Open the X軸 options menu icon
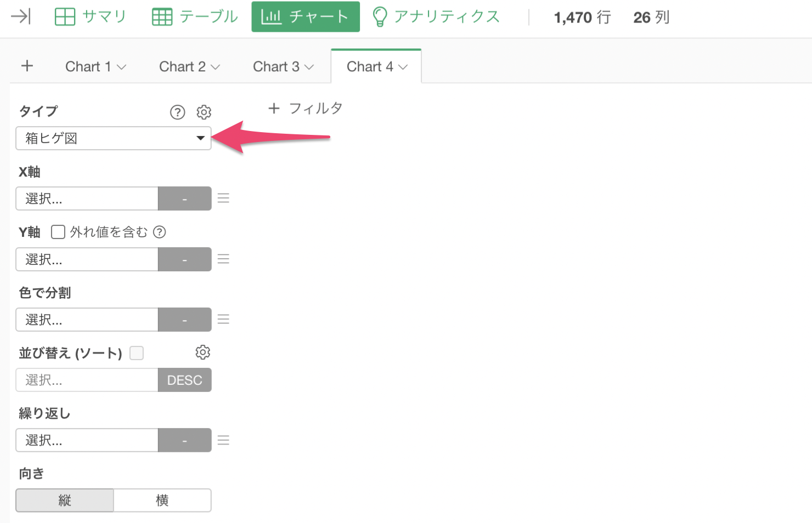The width and height of the screenshot is (812, 523). click(x=223, y=198)
